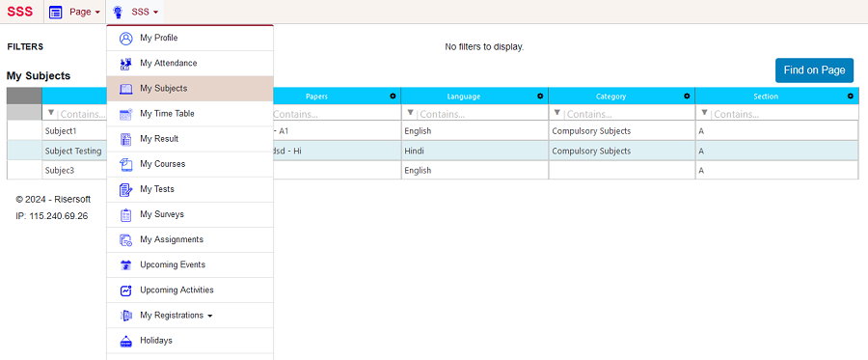Sort by Section column header
The image size is (868, 360).
click(766, 97)
